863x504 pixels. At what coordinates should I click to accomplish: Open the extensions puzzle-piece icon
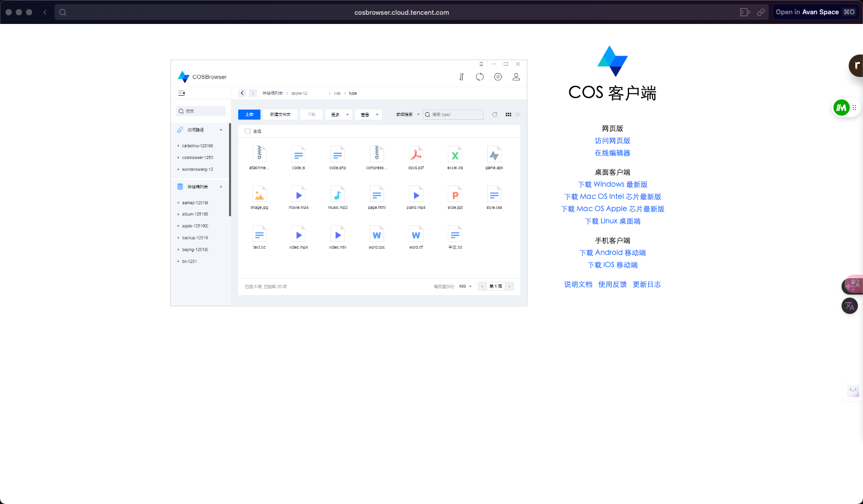(x=745, y=12)
